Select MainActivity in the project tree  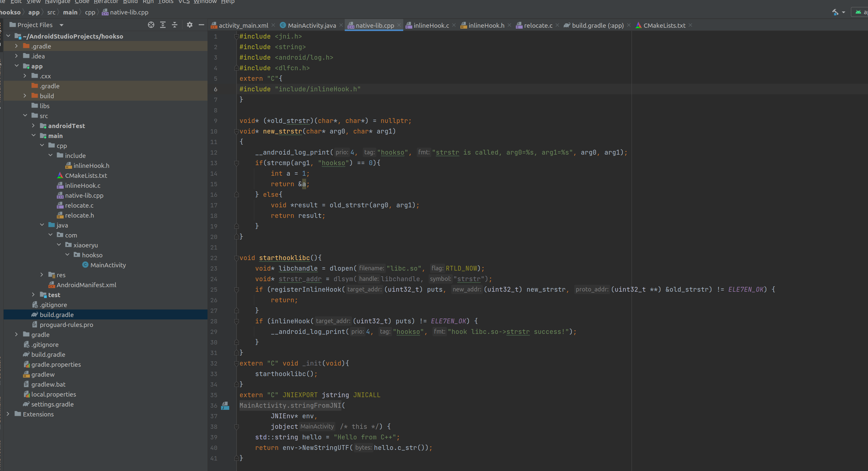108,265
